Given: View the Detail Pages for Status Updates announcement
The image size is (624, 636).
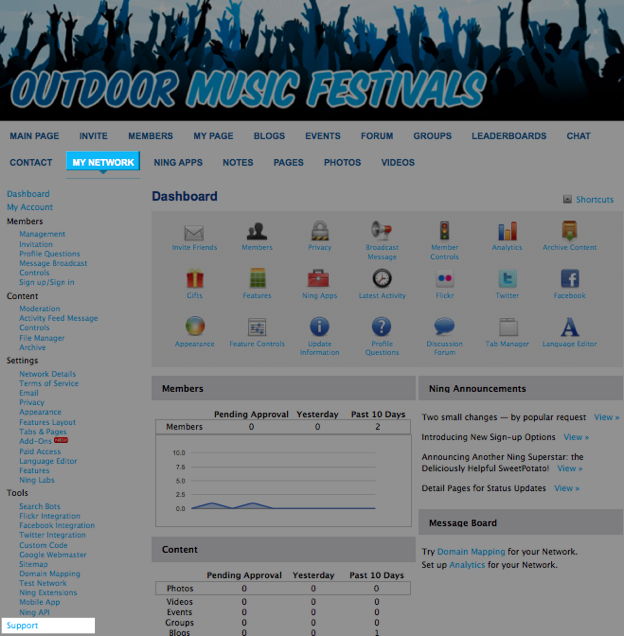Looking at the screenshot, I should pos(566,488).
